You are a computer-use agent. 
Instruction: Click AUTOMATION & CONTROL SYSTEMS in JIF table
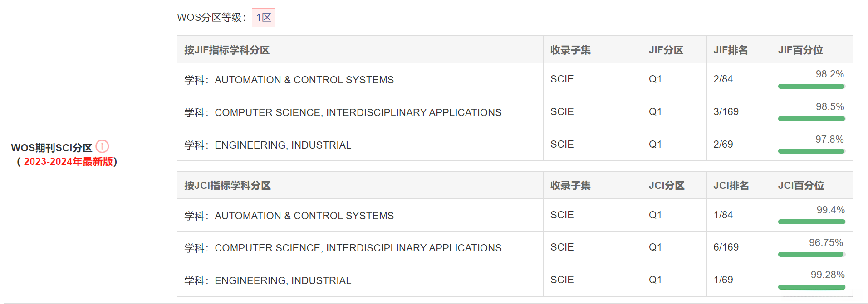pyautogui.click(x=304, y=80)
